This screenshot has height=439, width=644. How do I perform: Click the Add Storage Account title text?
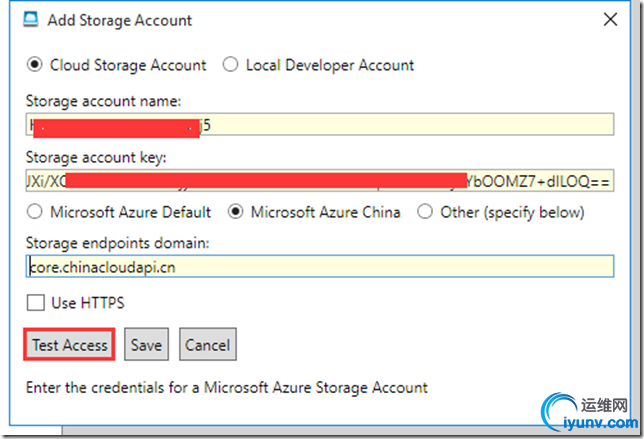click(x=120, y=20)
